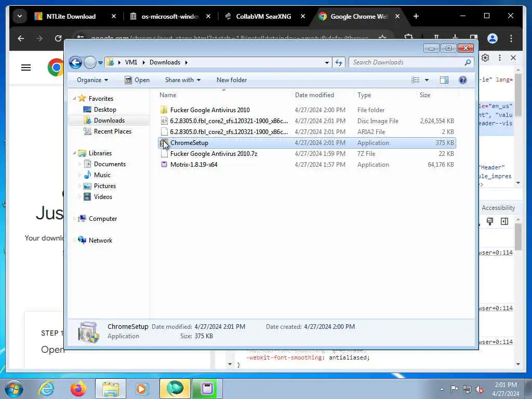
Task: Open DevTools settings gear
Action: pyautogui.click(x=485, y=58)
